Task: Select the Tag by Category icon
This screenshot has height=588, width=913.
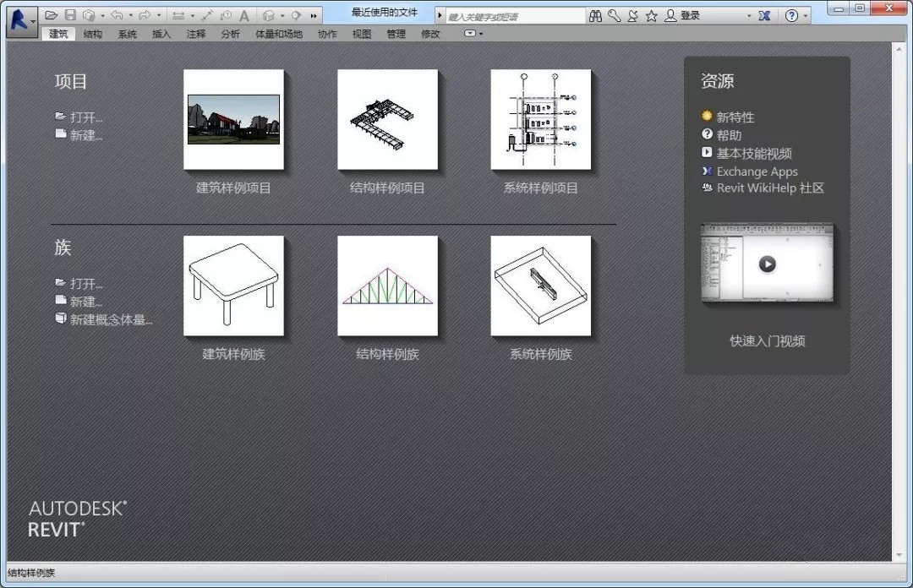Action: (x=226, y=15)
